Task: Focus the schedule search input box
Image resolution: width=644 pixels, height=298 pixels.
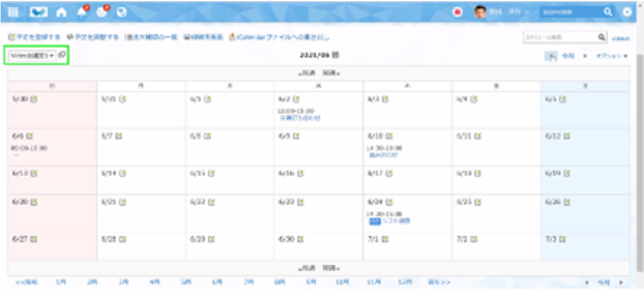Action: 560,37
